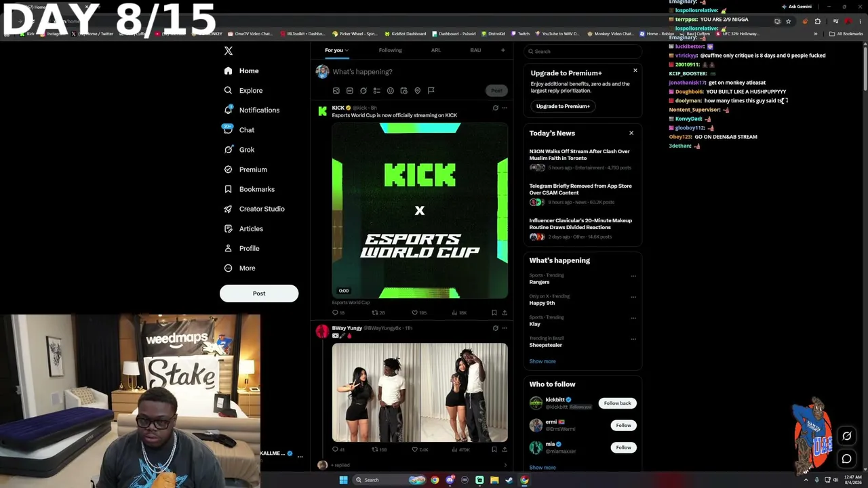Open Bookmarks in the sidebar

point(249,189)
